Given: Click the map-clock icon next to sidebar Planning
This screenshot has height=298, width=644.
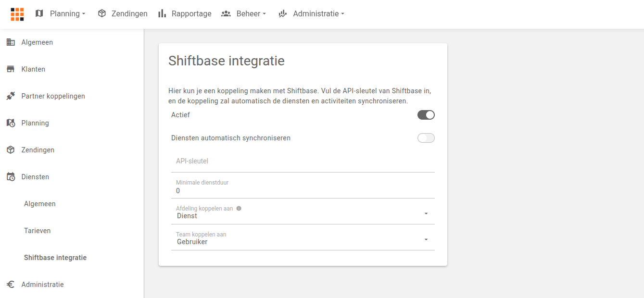Looking at the screenshot, I should point(11,123).
